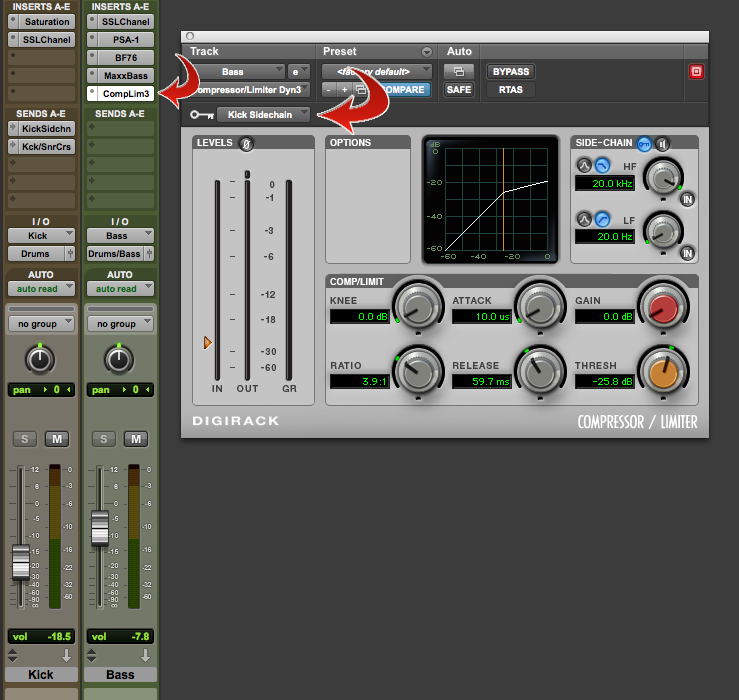Mute the Kick track
Image resolution: width=739 pixels, height=700 pixels.
coord(58,440)
